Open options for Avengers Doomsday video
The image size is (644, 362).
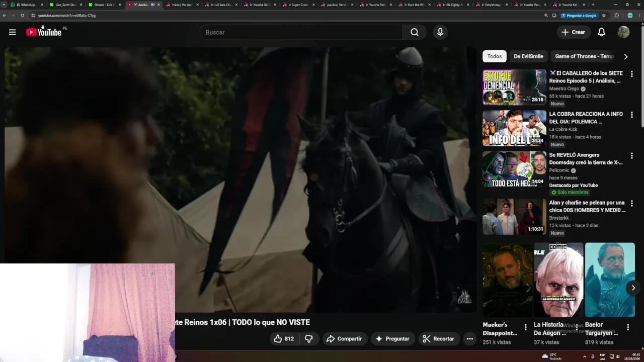632,156
